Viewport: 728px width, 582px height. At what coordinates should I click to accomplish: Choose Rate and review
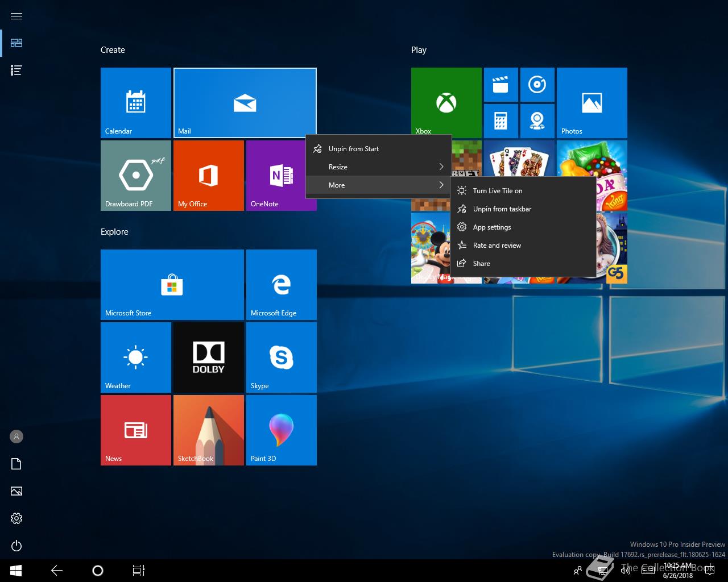[x=523, y=246]
